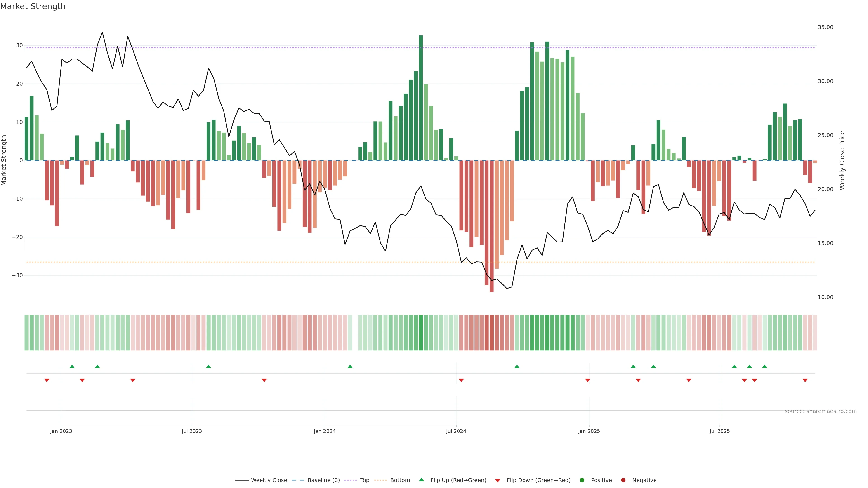Click the Positive green circle legend icon
The image size is (868, 488).
click(582, 480)
